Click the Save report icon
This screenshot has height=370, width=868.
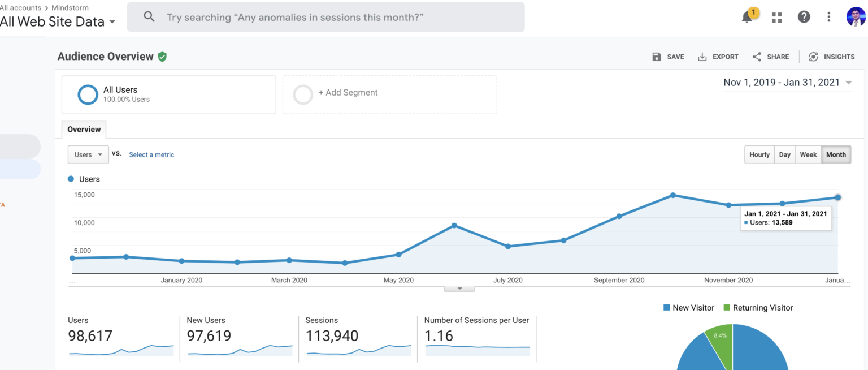(657, 57)
